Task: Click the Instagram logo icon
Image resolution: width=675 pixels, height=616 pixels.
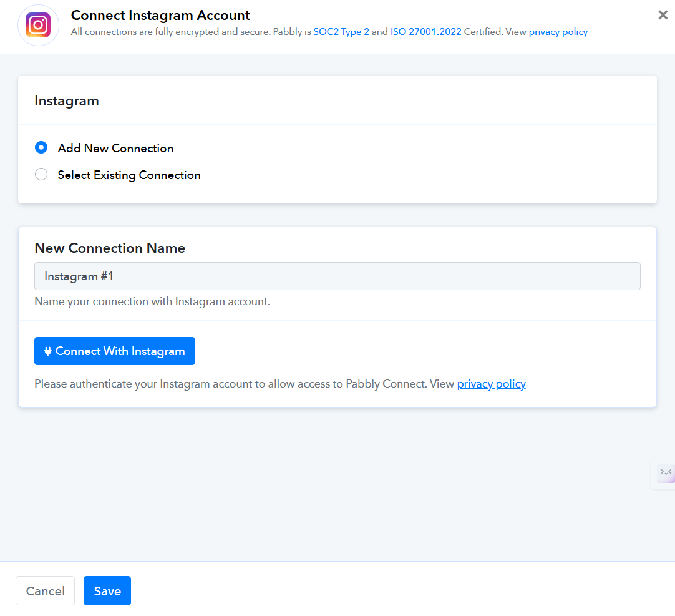Action: tap(38, 26)
